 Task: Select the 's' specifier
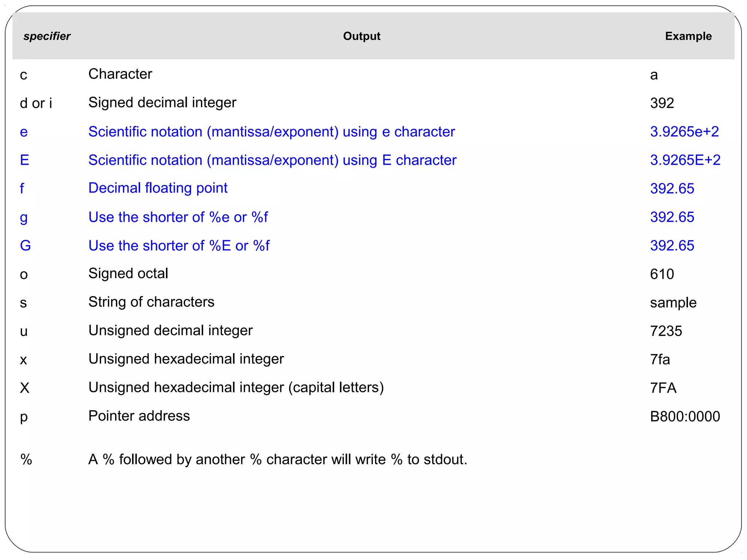pyautogui.click(x=23, y=303)
